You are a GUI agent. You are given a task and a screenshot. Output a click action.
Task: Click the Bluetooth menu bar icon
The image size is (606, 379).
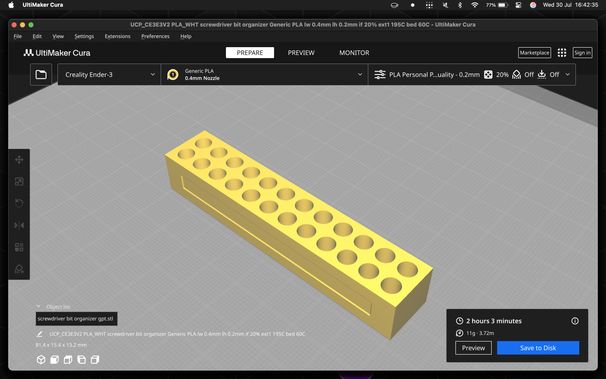click(460, 5)
